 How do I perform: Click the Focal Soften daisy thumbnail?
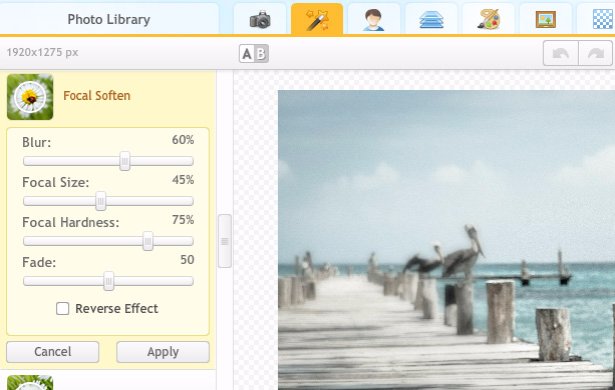(30, 97)
